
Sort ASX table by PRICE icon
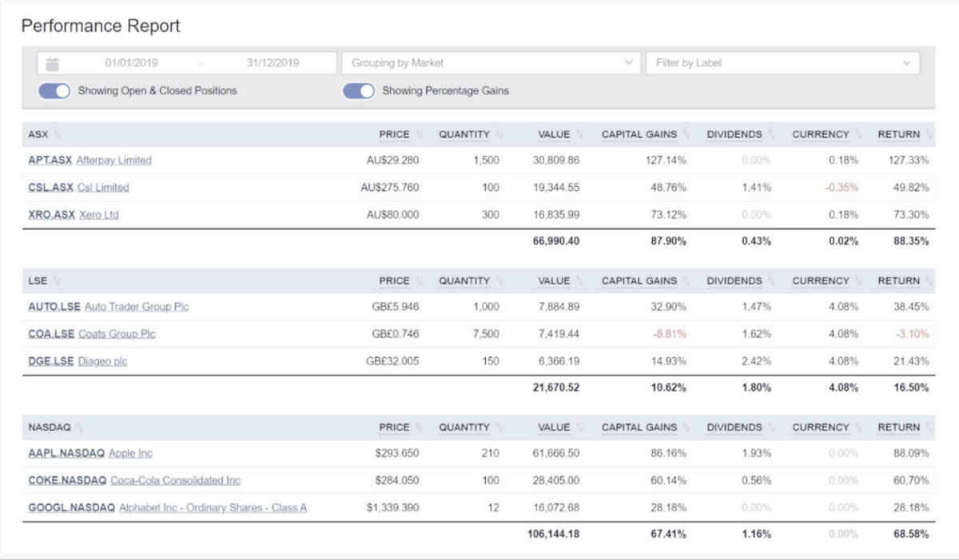[420, 135]
